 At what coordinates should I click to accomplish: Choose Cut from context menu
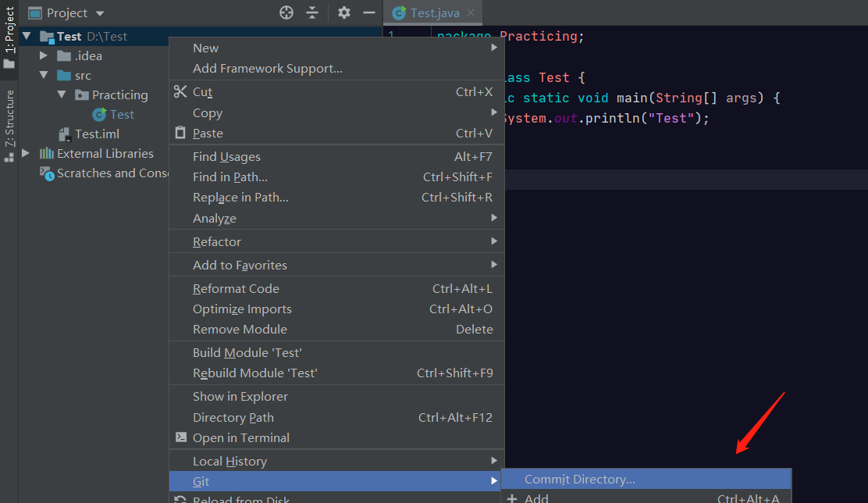coord(336,92)
